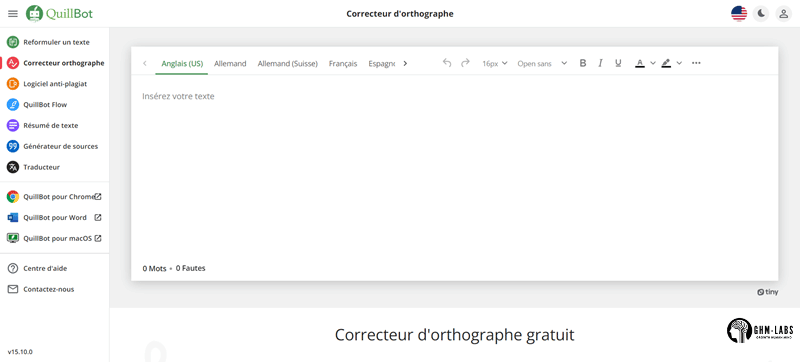Open the Résumé de texte link
The image size is (800, 362).
click(x=51, y=125)
